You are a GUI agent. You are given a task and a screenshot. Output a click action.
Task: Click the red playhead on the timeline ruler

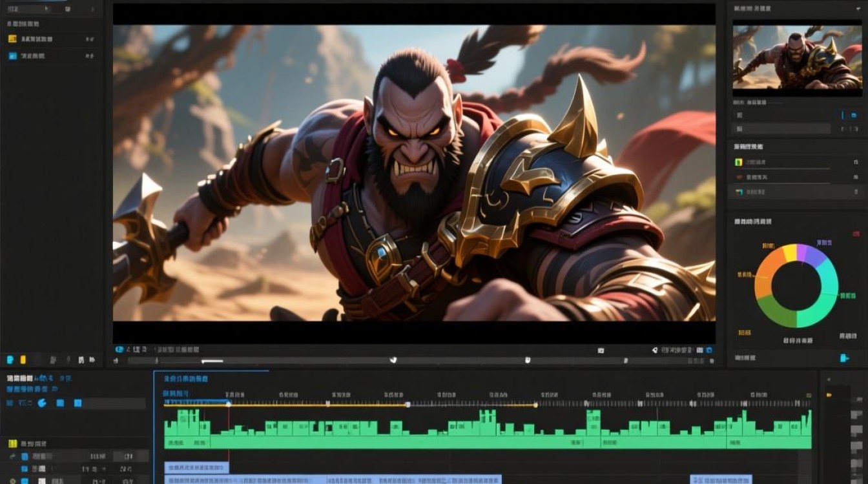click(x=229, y=405)
